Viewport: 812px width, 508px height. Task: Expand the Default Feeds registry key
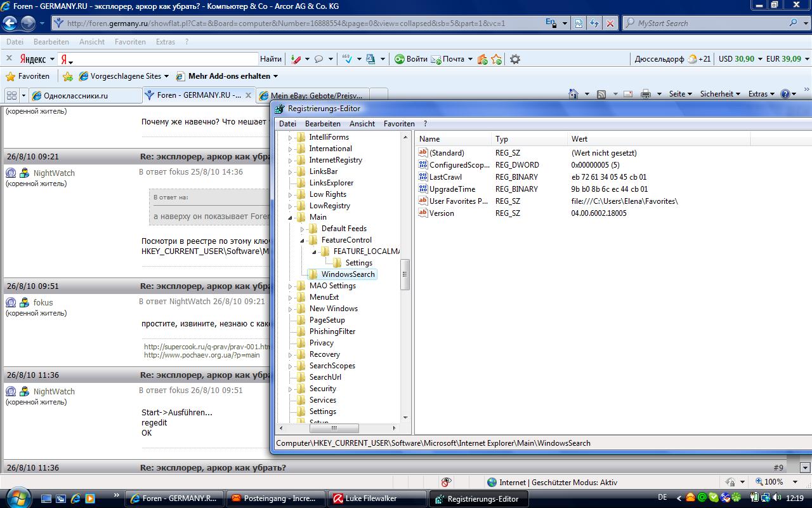click(303, 229)
